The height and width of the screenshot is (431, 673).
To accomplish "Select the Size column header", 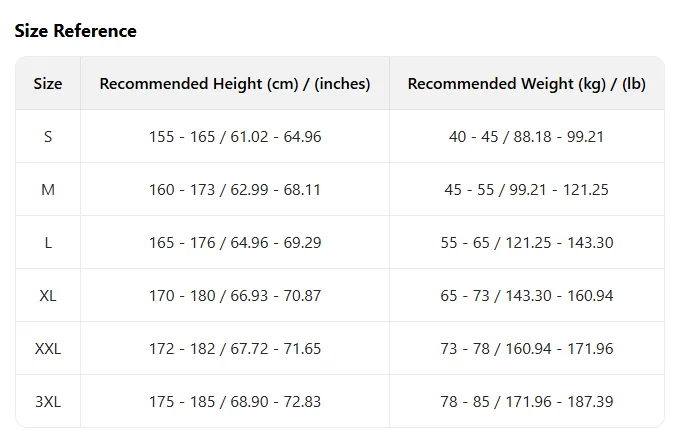I will pyautogui.click(x=48, y=83).
